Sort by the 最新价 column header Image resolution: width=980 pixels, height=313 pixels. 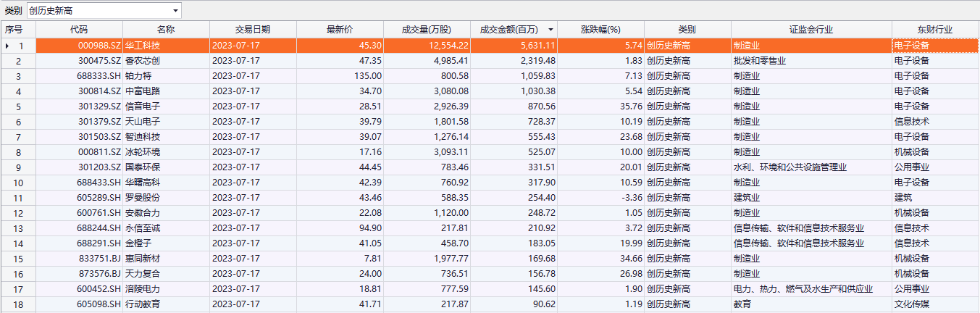click(x=340, y=30)
